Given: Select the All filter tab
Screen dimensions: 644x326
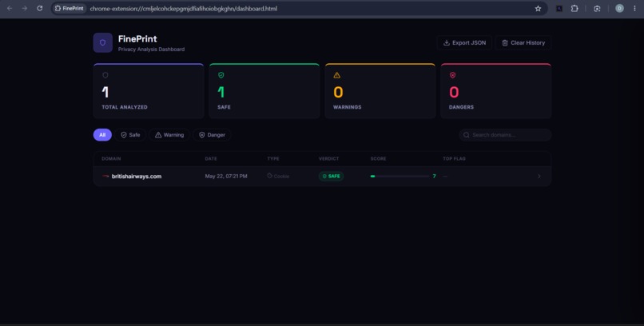Looking at the screenshot, I should tap(102, 135).
